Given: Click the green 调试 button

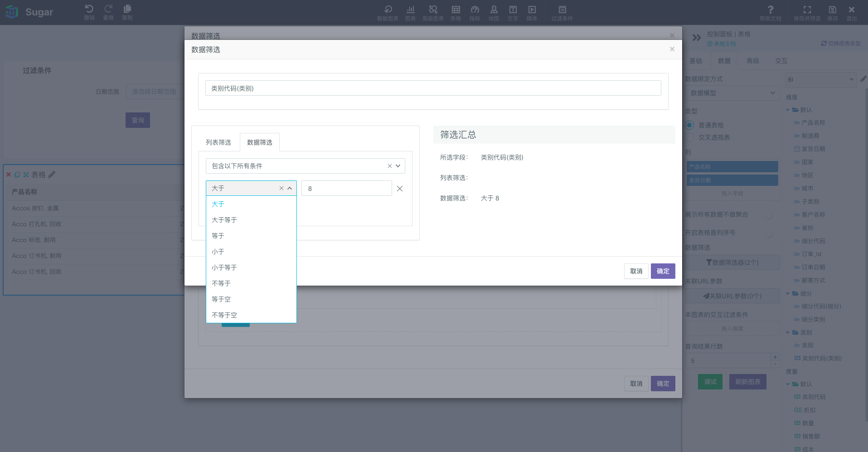Looking at the screenshot, I should coord(710,382).
